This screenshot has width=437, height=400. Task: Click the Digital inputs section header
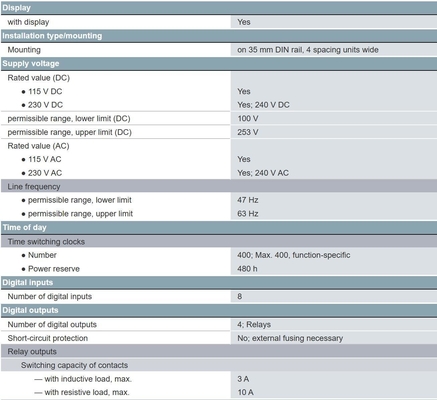(218, 282)
